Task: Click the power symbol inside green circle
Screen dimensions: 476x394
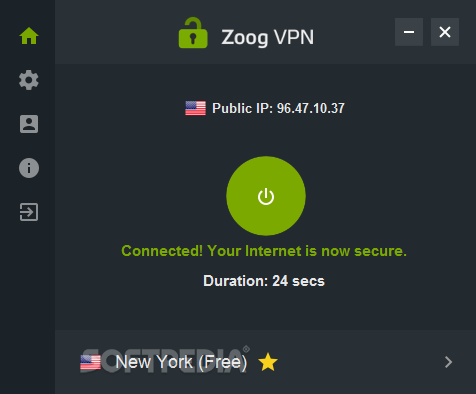Action: click(x=266, y=196)
